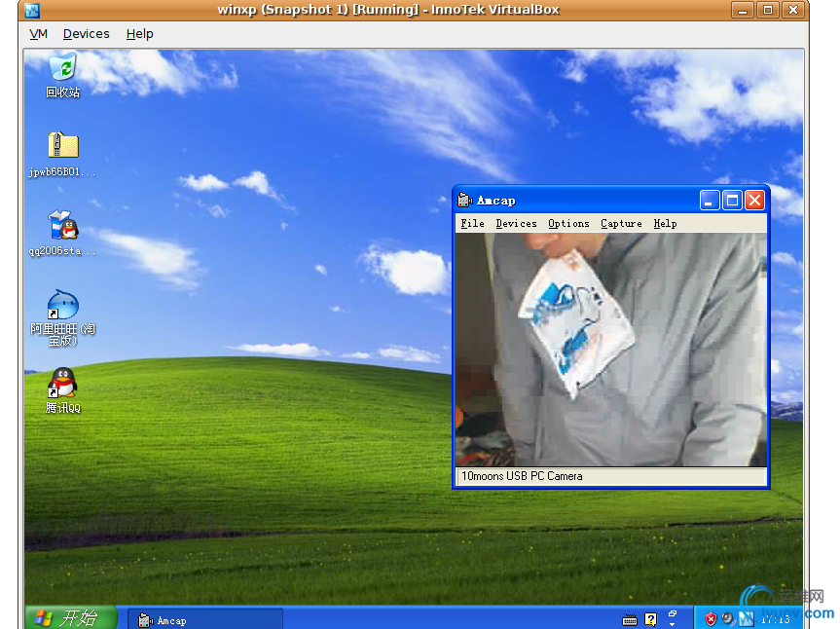Maximize the Amcap window
Image resolution: width=840 pixels, height=629 pixels.
pyautogui.click(x=732, y=201)
